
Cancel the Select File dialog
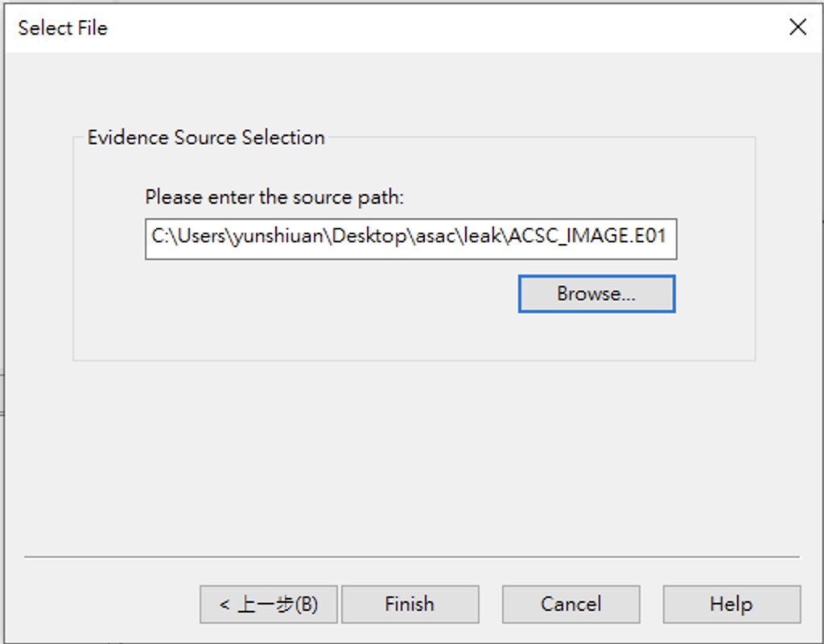pos(571,604)
